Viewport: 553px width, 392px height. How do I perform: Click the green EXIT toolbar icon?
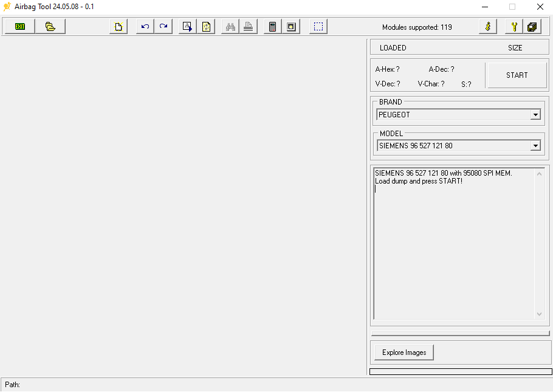click(20, 27)
